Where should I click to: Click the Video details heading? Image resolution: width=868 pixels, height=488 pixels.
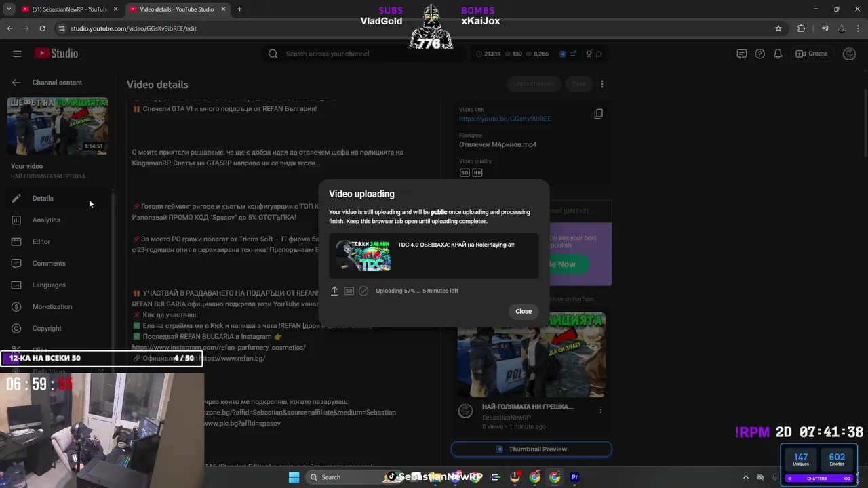point(157,85)
